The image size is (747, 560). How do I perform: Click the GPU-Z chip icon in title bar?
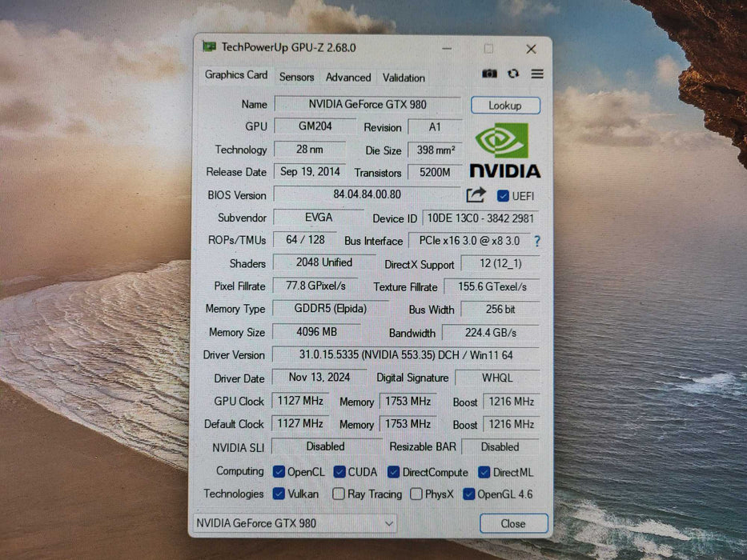pyautogui.click(x=211, y=48)
